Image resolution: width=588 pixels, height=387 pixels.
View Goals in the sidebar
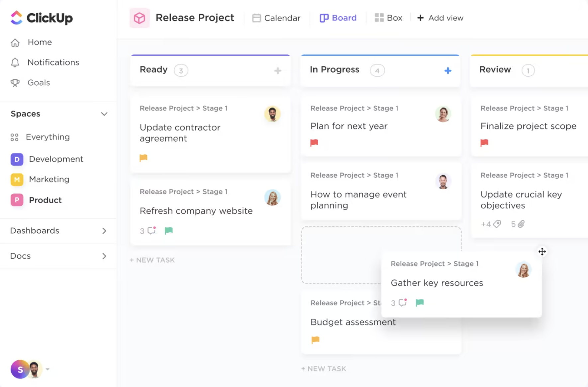[x=39, y=83]
